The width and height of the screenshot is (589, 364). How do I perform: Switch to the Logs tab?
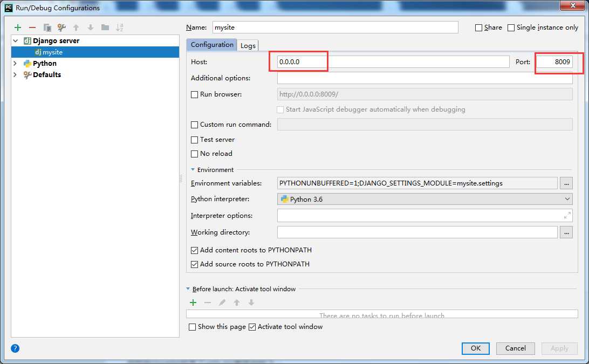pyautogui.click(x=248, y=45)
